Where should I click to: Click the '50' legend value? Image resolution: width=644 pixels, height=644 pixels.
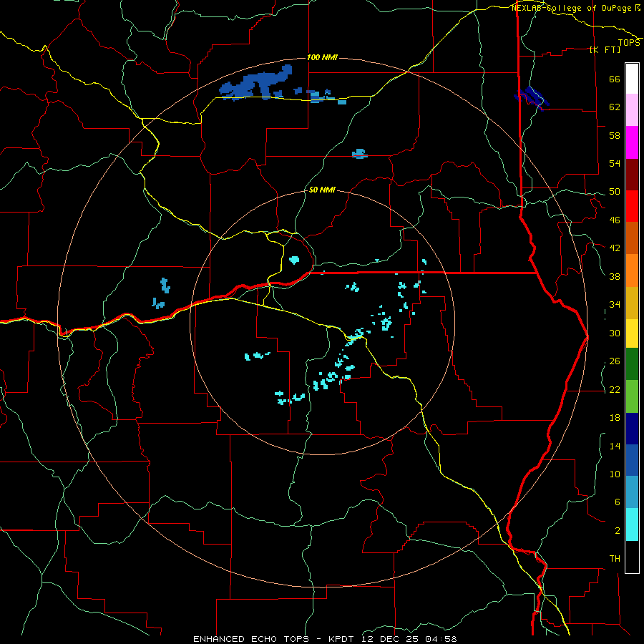coord(615,191)
